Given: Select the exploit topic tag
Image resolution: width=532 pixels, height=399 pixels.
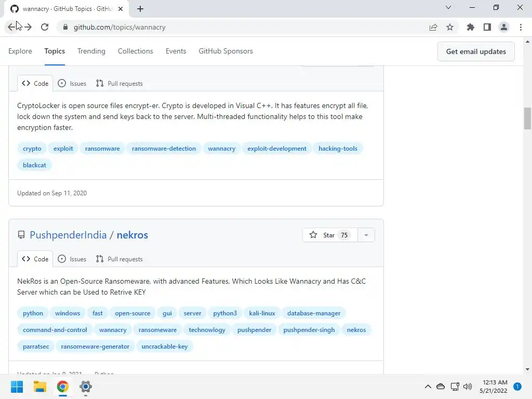Looking at the screenshot, I should 63,149.
